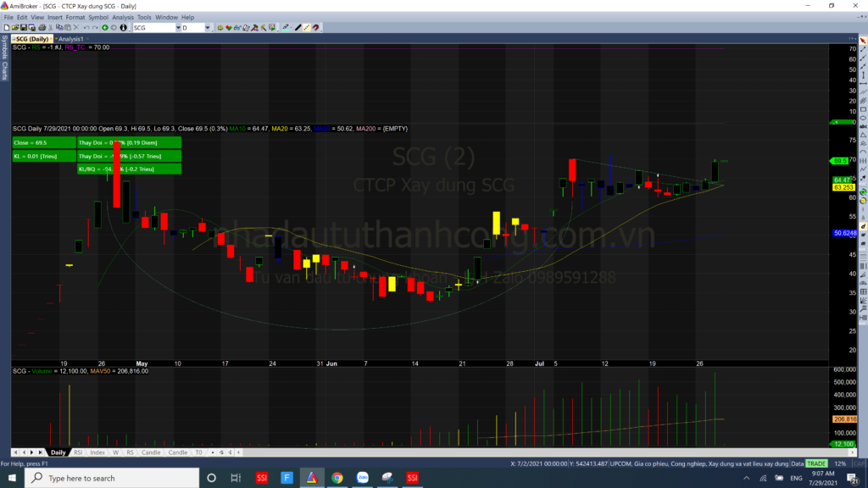Select the red magnet snap tool
The image size is (868, 488).
pos(316,28)
